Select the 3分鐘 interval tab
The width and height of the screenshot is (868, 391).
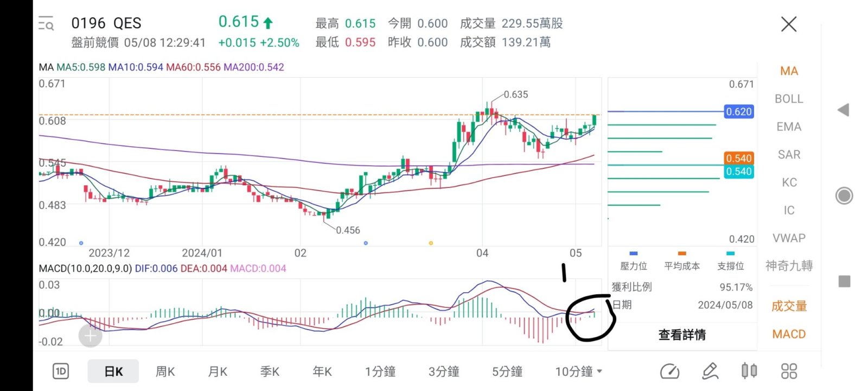(444, 371)
